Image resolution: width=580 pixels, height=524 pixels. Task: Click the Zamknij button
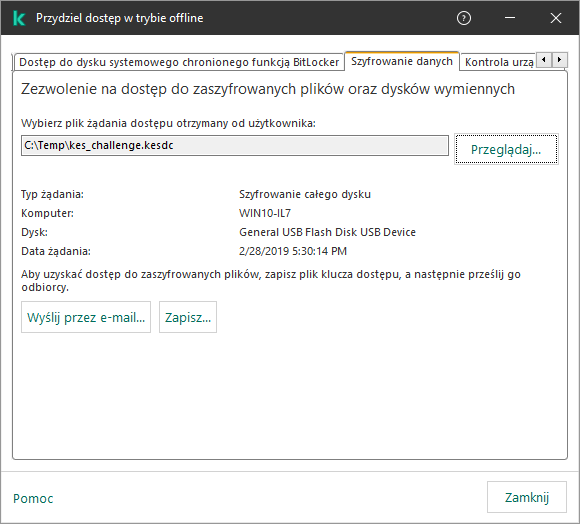pos(527,497)
